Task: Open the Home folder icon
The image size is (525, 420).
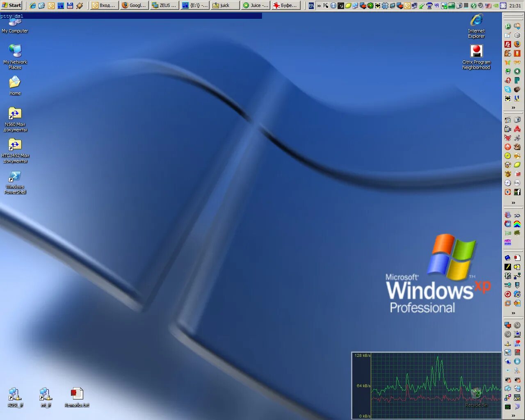Action: coord(15,85)
